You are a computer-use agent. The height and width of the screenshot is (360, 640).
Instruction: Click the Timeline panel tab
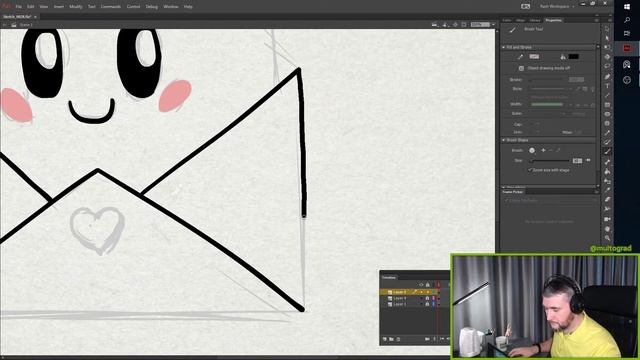click(x=389, y=278)
